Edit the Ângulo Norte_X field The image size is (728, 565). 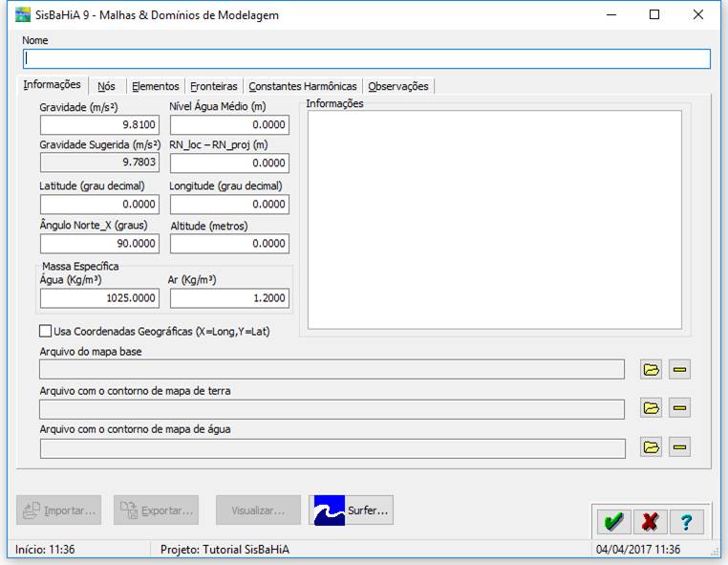point(99,244)
